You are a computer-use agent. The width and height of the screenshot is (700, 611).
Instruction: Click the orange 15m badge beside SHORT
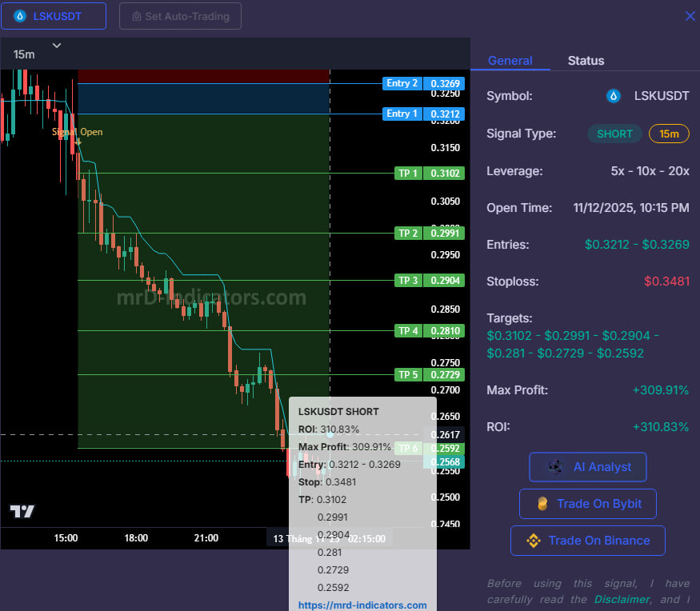coord(669,134)
